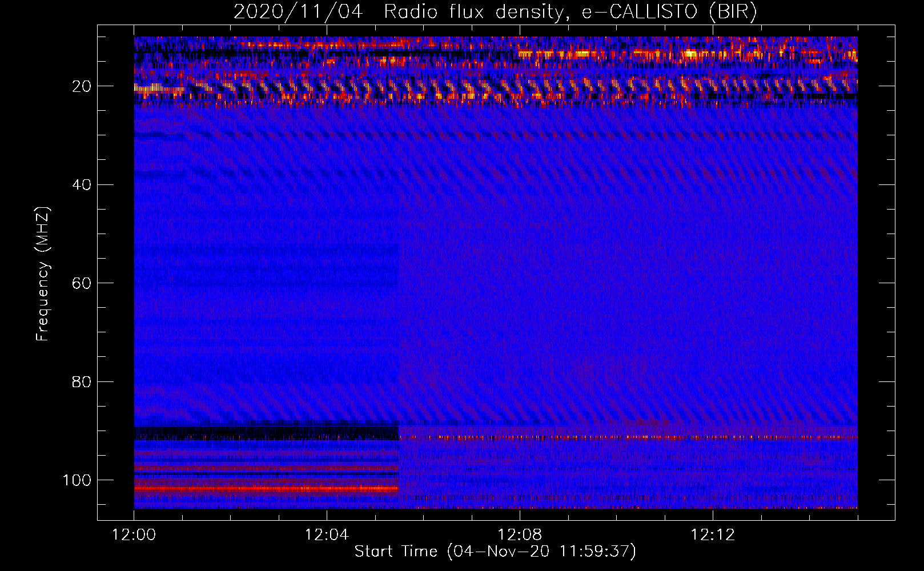924x571 pixels.
Task: Click the spectrogram center at 60 MHz, 12:08
Action: (520, 283)
